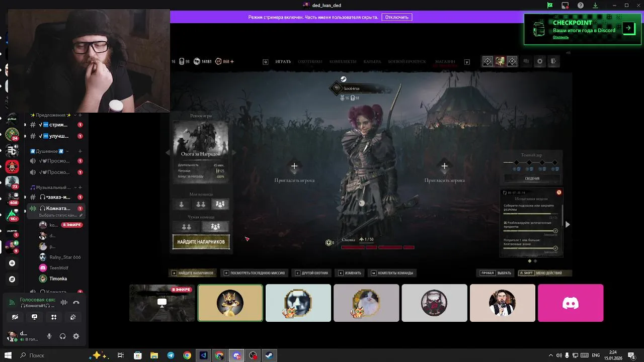644x362 pixels.
Task: Turn on Discord camera
Action: (x=15, y=317)
